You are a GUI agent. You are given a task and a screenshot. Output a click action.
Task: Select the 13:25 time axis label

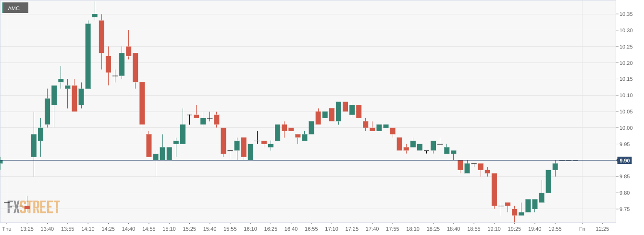click(27, 229)
